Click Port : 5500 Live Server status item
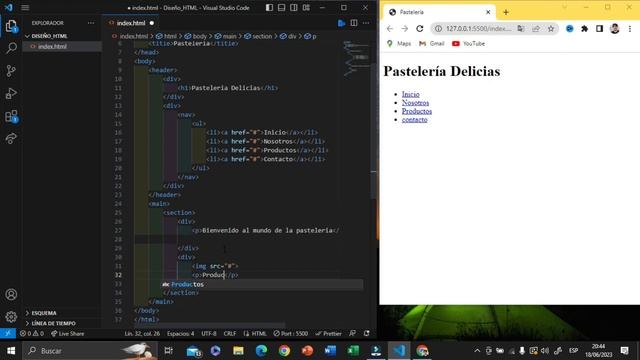640x360 pixels. pos(291,333)
